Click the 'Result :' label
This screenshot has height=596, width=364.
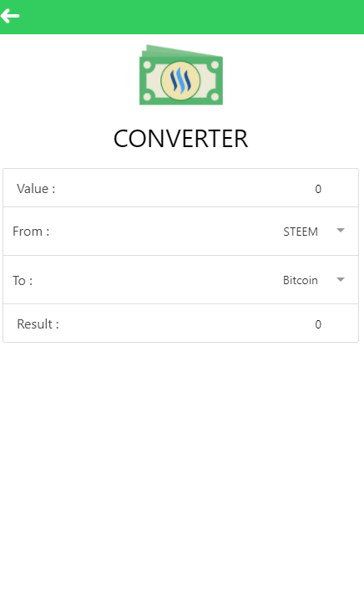[38, 324]
